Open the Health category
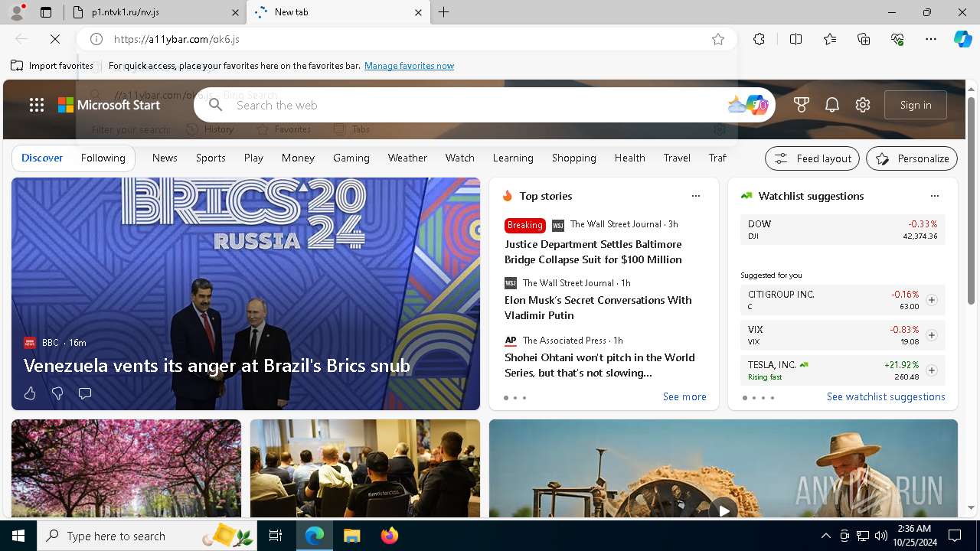Screen dimensions: 980x551 pos(630,158)
